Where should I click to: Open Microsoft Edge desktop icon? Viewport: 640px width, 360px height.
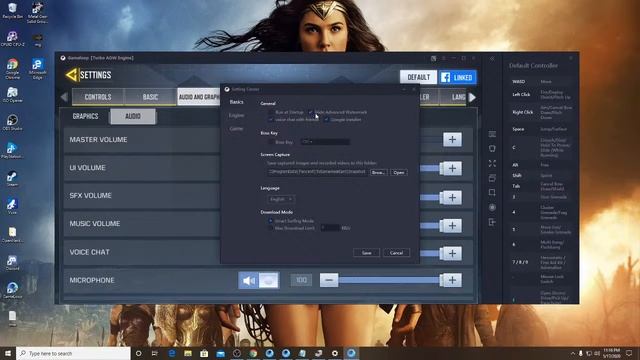38,69
